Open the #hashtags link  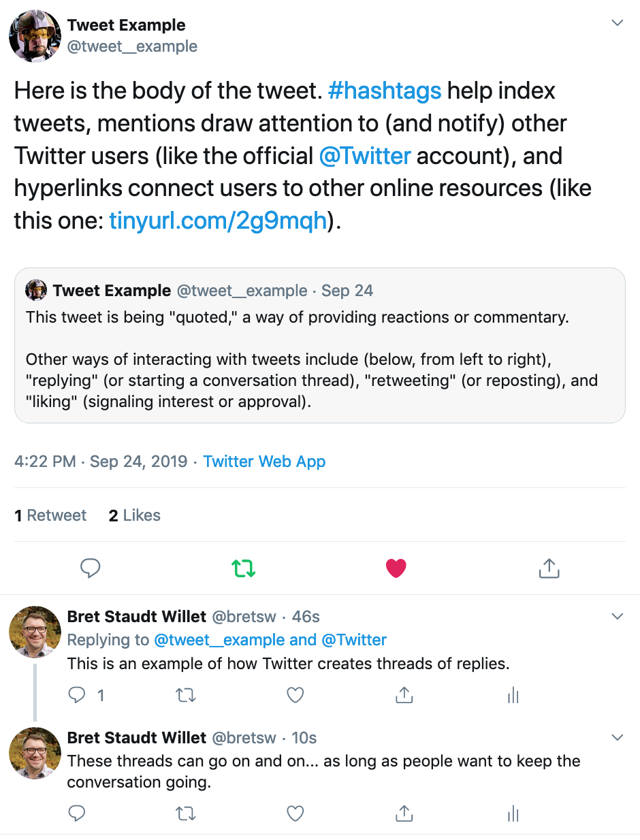385,91
